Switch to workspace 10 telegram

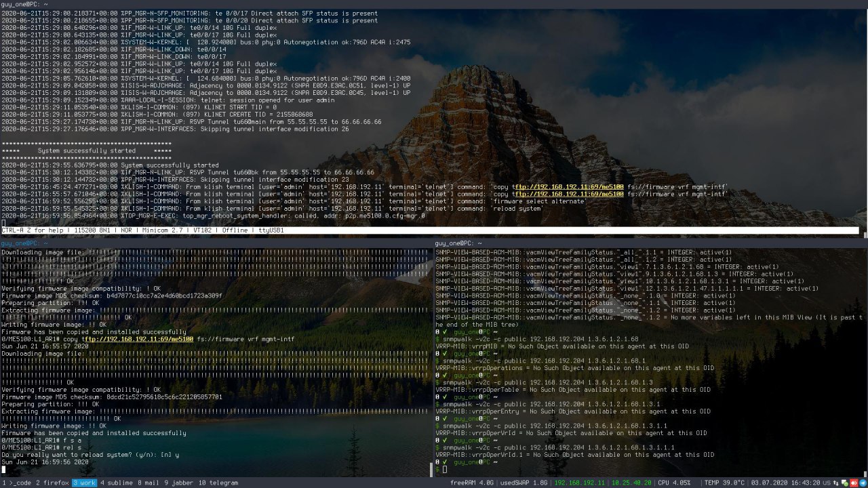pos(218,483)
